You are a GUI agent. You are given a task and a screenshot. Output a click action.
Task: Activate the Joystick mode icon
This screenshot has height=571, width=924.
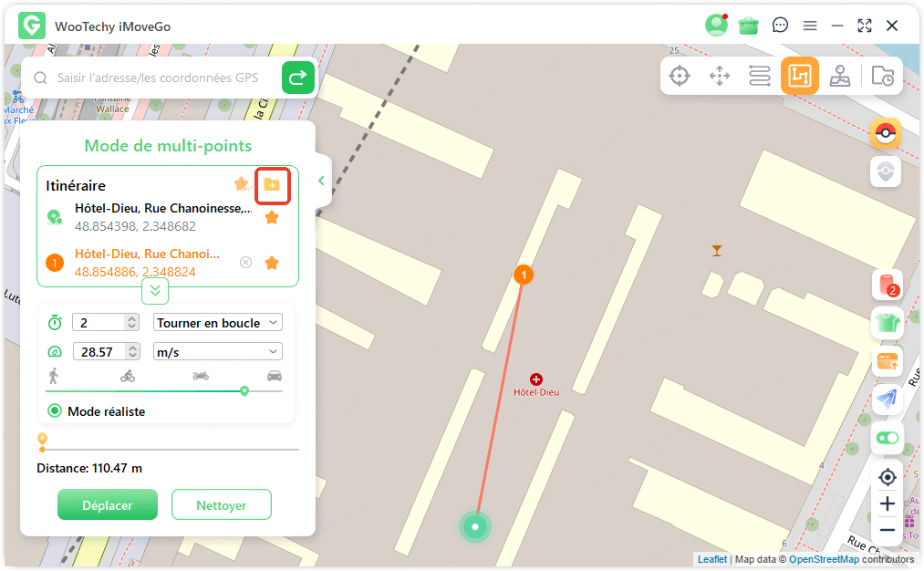coord(840,76)
